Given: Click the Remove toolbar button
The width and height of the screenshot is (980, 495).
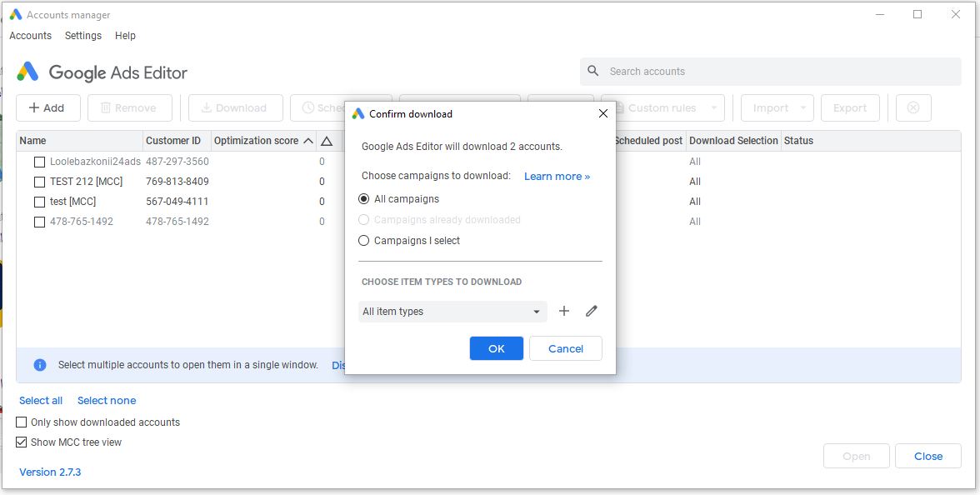Looking at the screenshot, I should point(130,108).
